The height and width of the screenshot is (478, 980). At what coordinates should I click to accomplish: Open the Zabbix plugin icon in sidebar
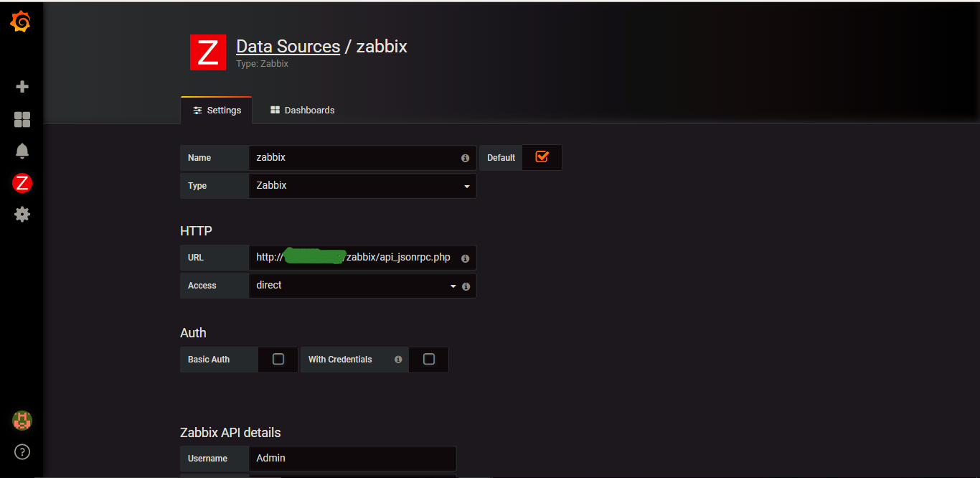(x=22, y=183)
